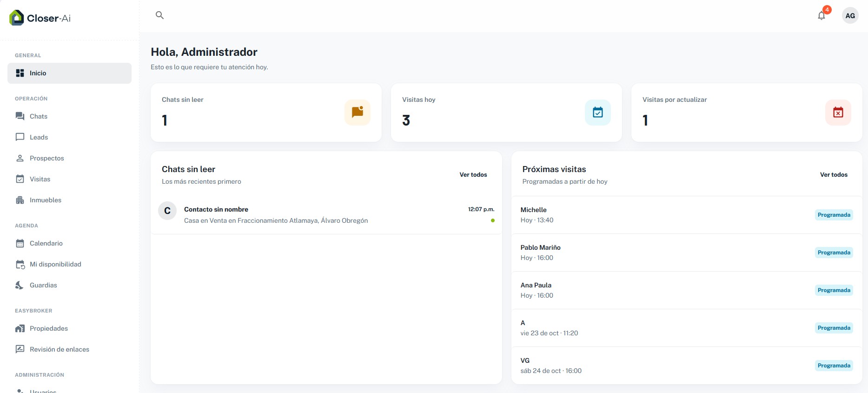This screenshot has height=393, width=868.
Task: Navigate to Guardias
Action: (x=69, y=285)
